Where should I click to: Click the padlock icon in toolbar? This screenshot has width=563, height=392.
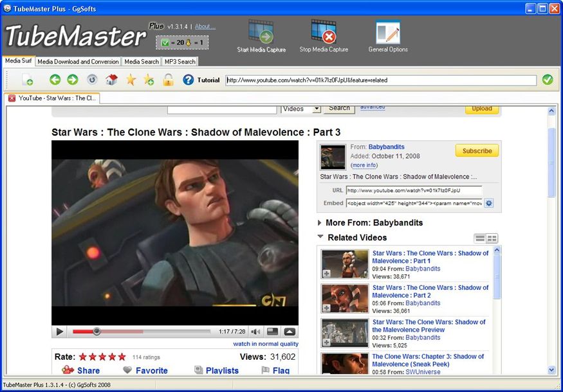click(168, 80)
